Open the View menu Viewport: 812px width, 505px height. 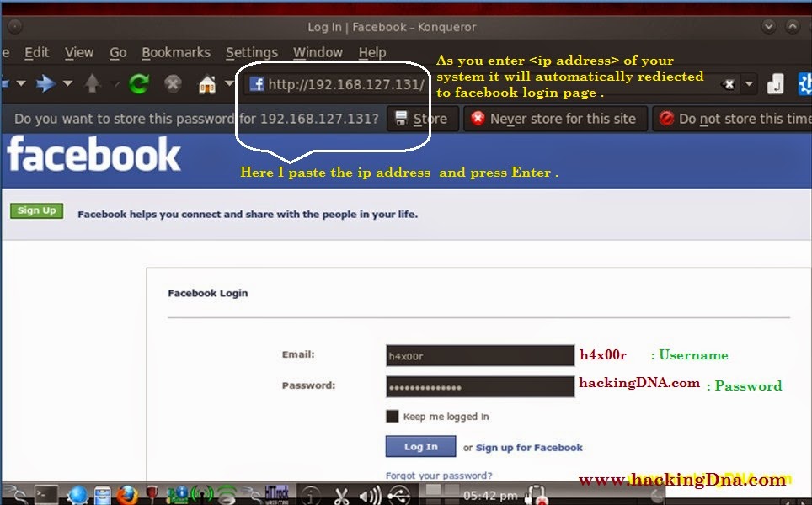tap(79, 53)
